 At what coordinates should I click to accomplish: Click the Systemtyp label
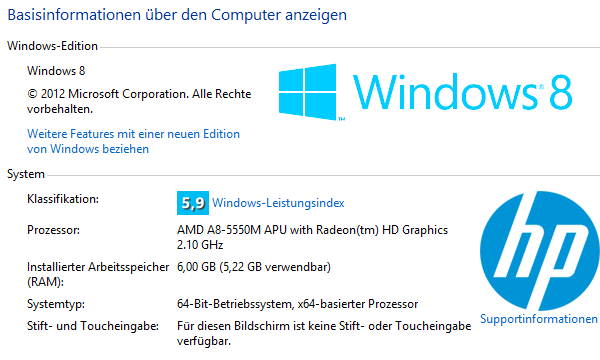(56, 304)
